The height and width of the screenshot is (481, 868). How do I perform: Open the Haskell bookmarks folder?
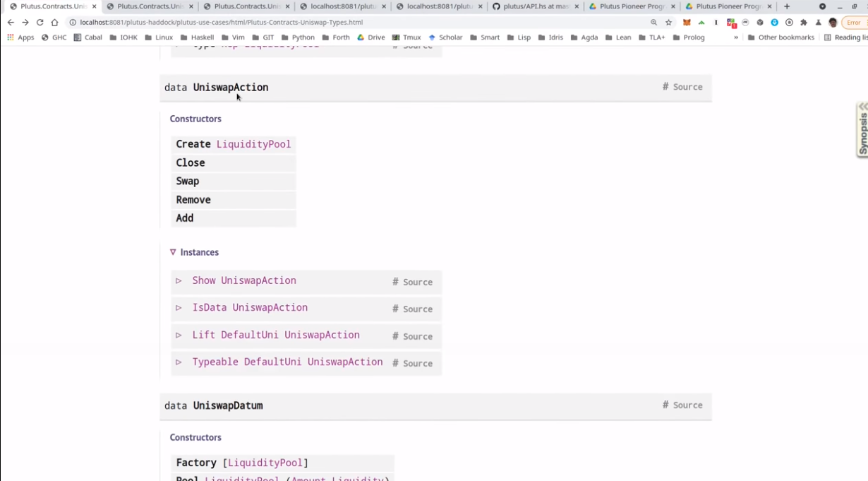click(x=197, y=37)
